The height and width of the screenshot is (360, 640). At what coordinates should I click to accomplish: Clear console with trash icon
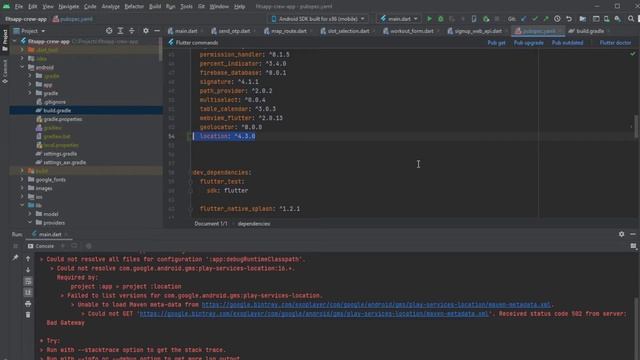pos(28,315)
